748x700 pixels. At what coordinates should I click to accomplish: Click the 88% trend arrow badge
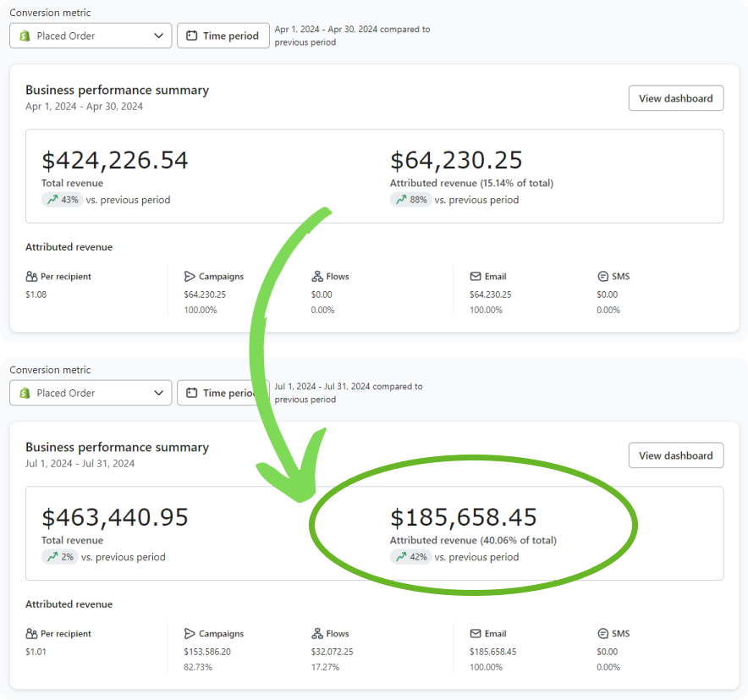pos(410,201)
